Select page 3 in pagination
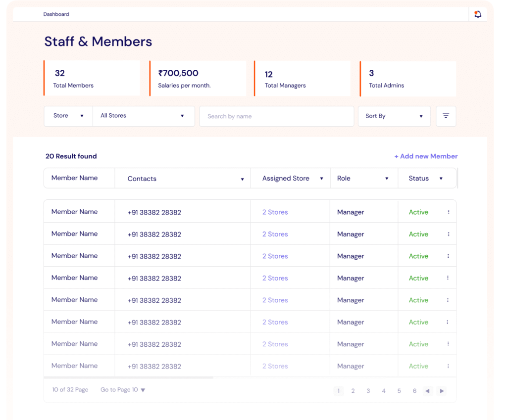 tap(368, 391)
